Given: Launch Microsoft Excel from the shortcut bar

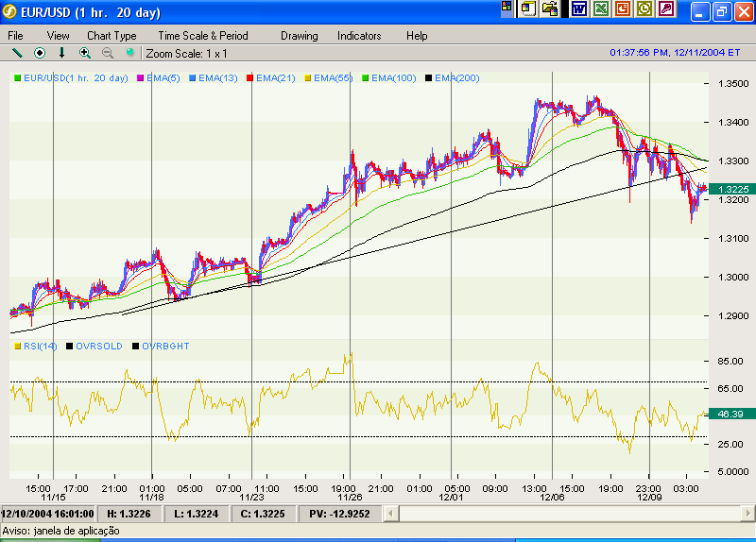Looking at the screenshot, I should pyautogui.click(x=601, y=9).
